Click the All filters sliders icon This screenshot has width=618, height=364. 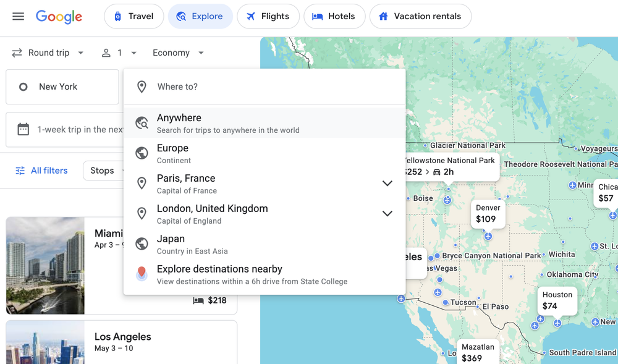point(20,171)
